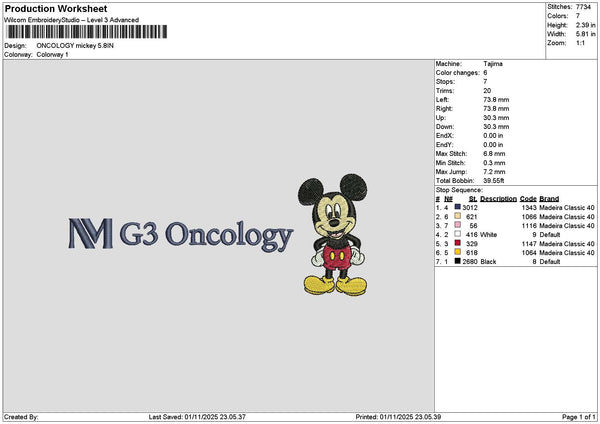Click design name 'ONCOLOGY mickey 5.8IN'
Screen dimensions: 600x424
pos(75,46)
